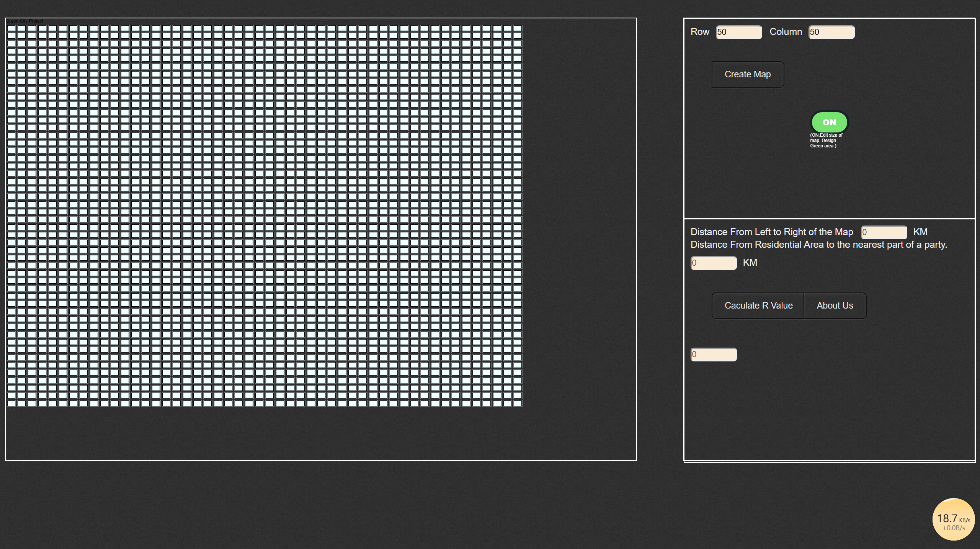980x549 pixels.
Task: Click the Column label text
Action: tap(786, 32)
